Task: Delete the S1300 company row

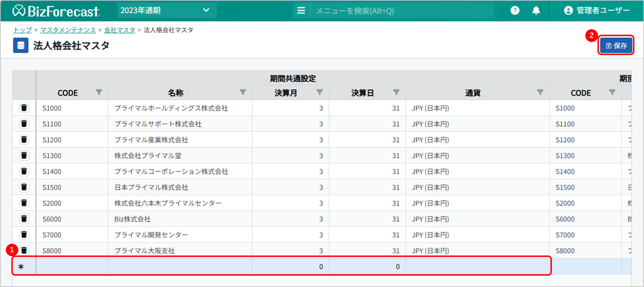Action: 24,155
